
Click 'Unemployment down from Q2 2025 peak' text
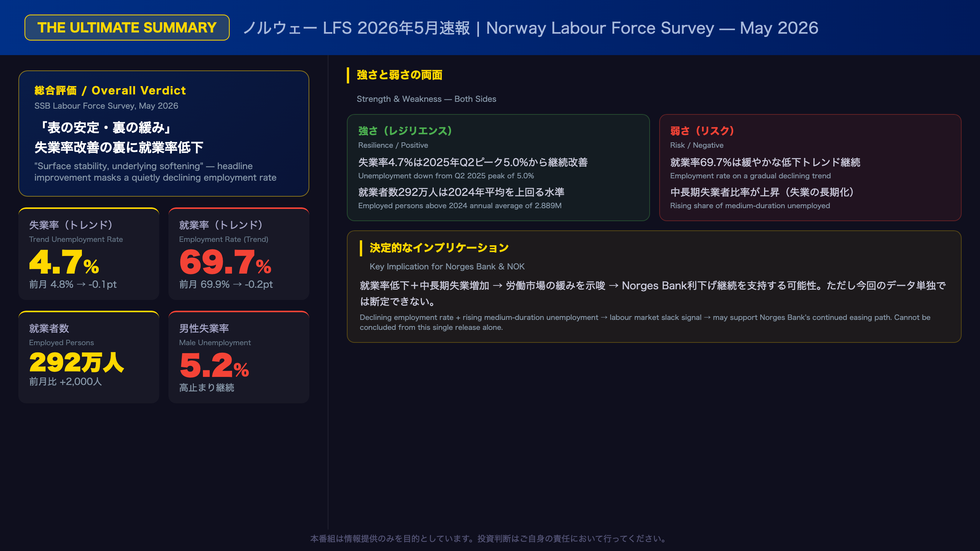pyautogui.click(x=446, y=176)
